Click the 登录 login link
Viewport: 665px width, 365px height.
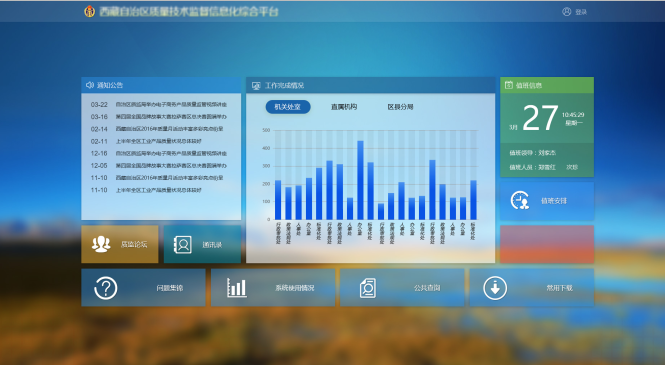click(x=581, y=12)
